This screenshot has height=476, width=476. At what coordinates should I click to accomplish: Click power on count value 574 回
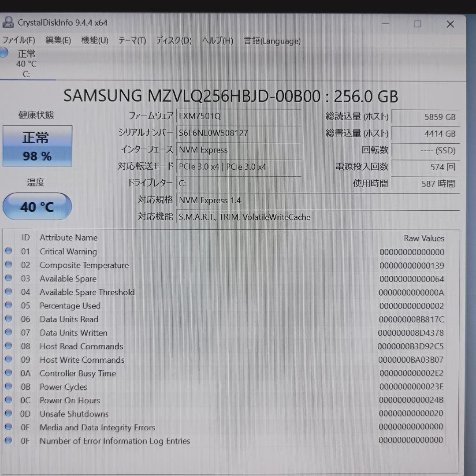(x=425, y=167)
